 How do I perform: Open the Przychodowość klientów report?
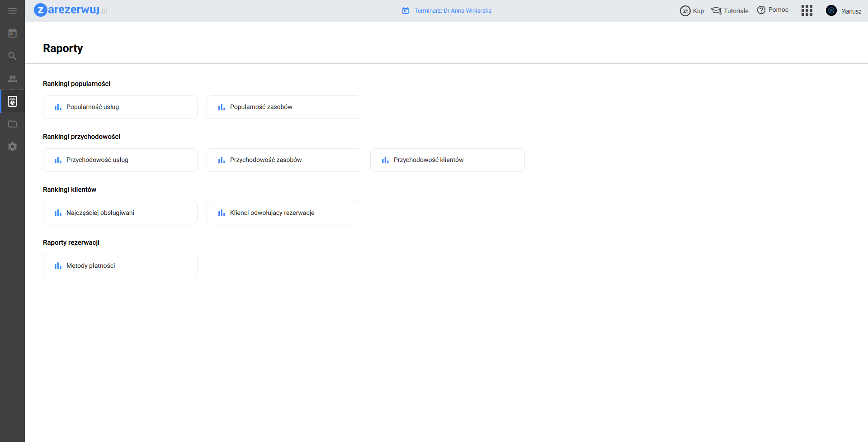click(448, 160)
